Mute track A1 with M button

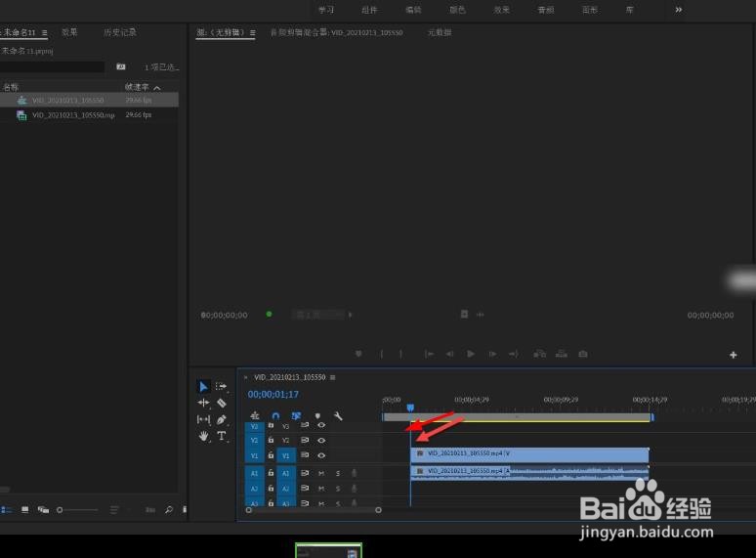point(321,474)
